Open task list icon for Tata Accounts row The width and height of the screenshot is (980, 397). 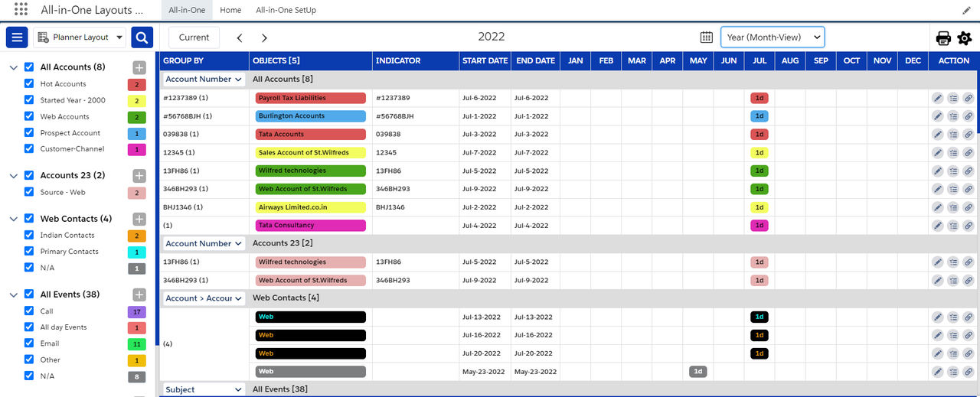point(953,135)
